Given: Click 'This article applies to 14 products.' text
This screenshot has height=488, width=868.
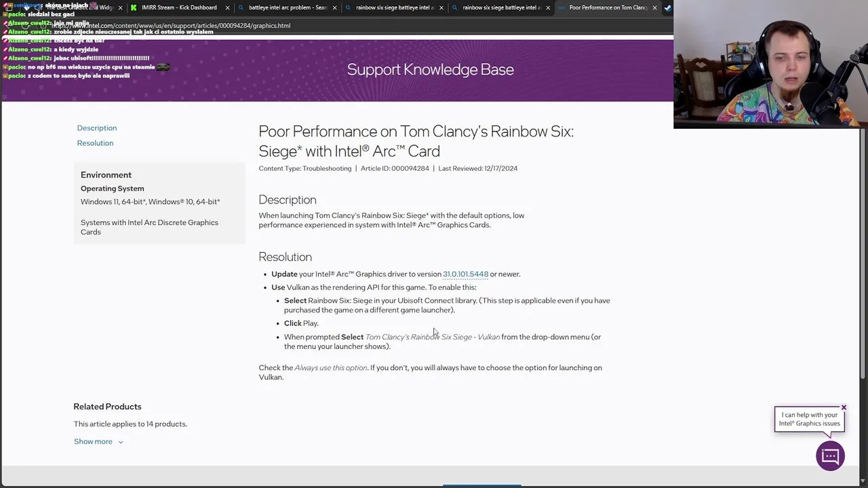Looking at the screenshot, I should [x=130, y=424].
